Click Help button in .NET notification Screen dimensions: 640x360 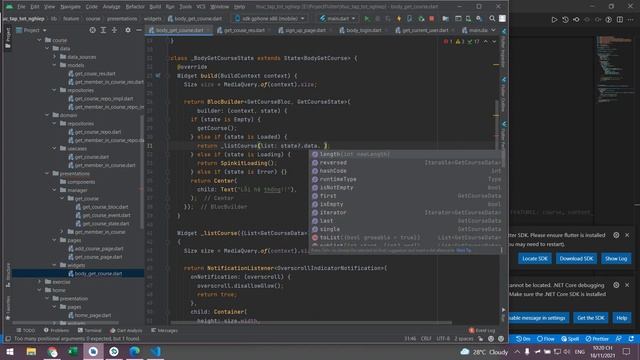622,318
